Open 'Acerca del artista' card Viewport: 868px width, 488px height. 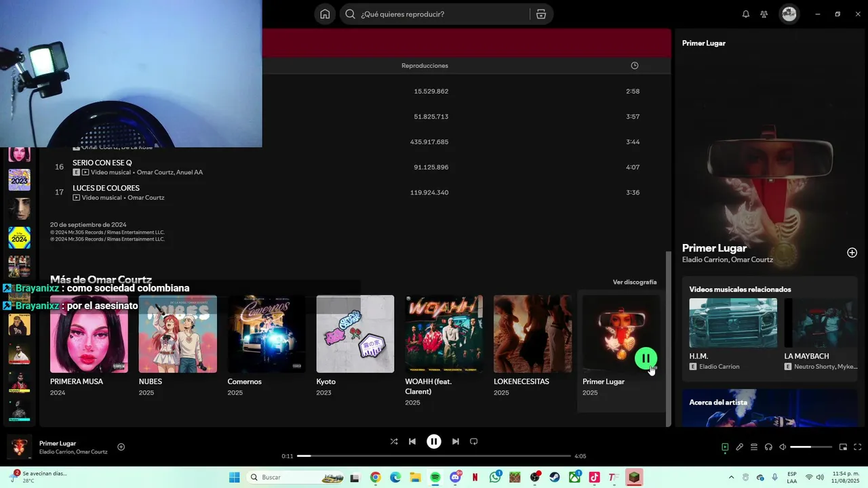click(770, 407)
